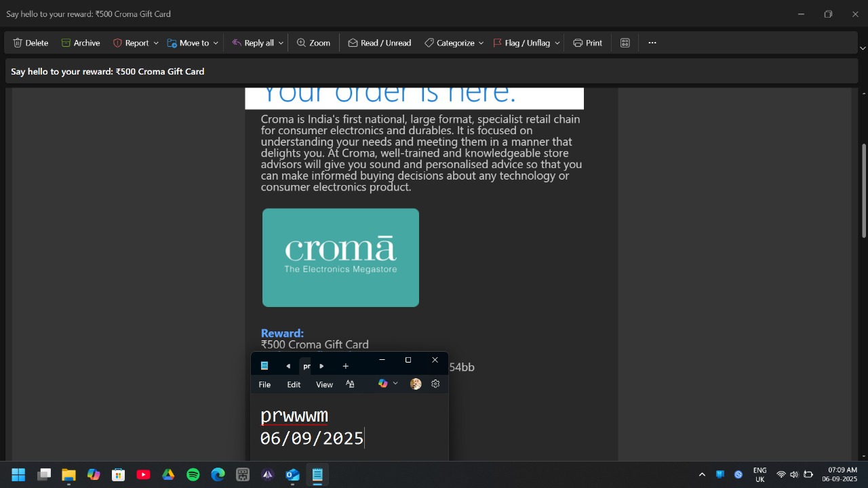The height and width of the screenshot is (488, 868).
Task: Expand the ribbon chevron at far right
Action: (863, 48)
